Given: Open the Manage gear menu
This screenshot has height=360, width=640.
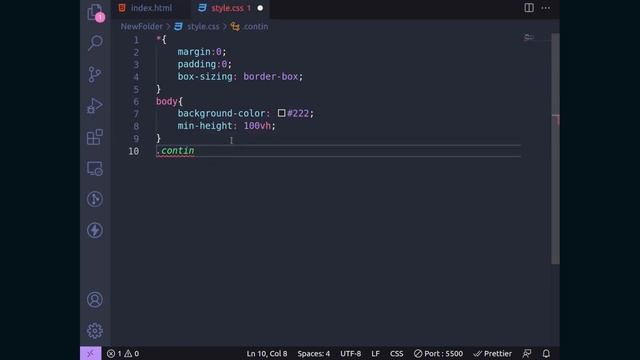Looking at the screenshot, I should tap(95, 331).
